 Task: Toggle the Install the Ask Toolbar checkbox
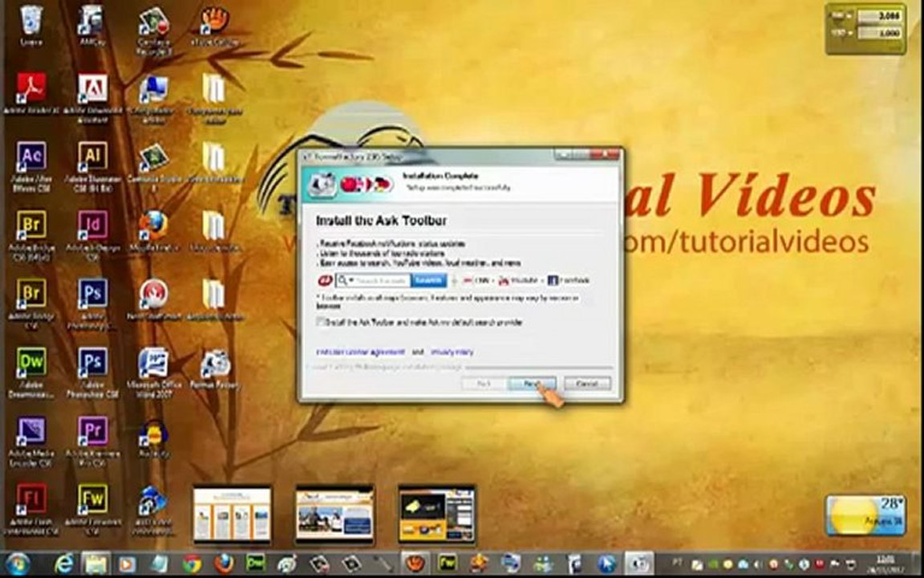click(x=321, y=322)
